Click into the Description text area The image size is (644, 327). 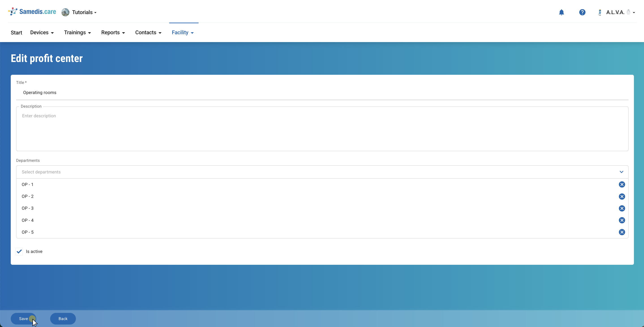(322, 129)
